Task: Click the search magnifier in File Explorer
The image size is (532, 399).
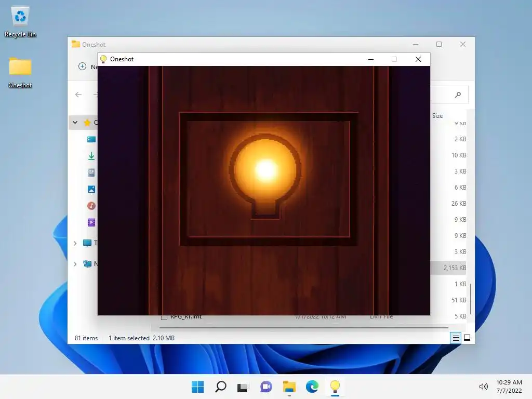Action: click(x=458, y=95)
